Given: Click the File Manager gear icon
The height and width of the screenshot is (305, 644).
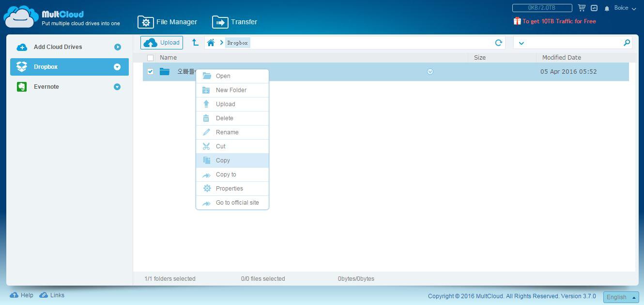Looking at the screenshot, I should [x=145, y=22].
